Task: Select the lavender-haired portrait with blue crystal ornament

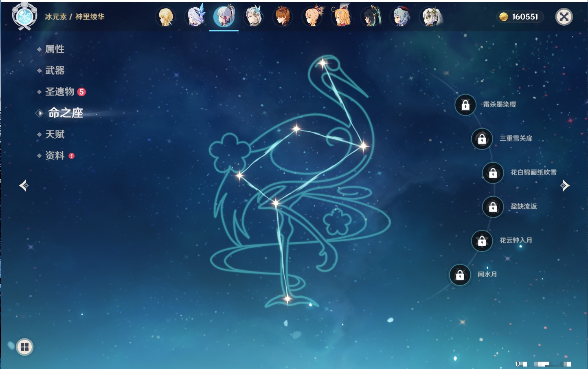Action: [x=195, y=17]
